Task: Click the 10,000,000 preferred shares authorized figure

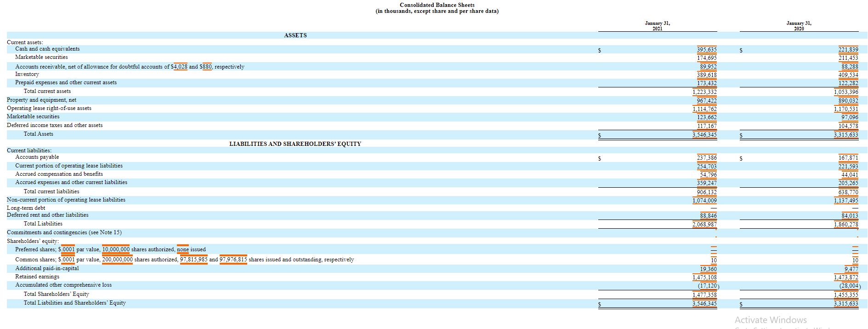Action: (116, 249)
